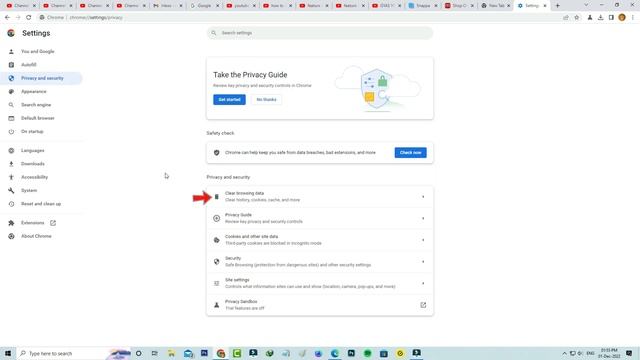Open Chrome's three-dot menu
Screen dimensions: 640x360
633,18
